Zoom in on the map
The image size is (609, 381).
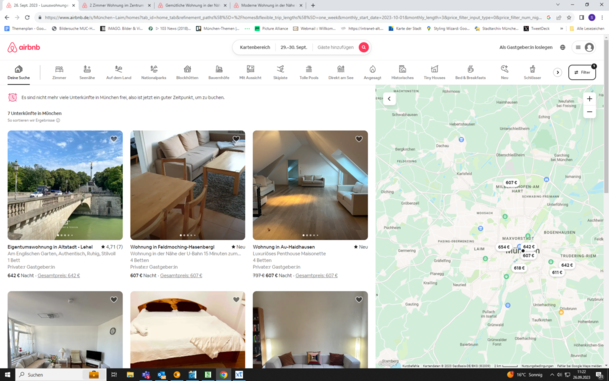[589, 99]
